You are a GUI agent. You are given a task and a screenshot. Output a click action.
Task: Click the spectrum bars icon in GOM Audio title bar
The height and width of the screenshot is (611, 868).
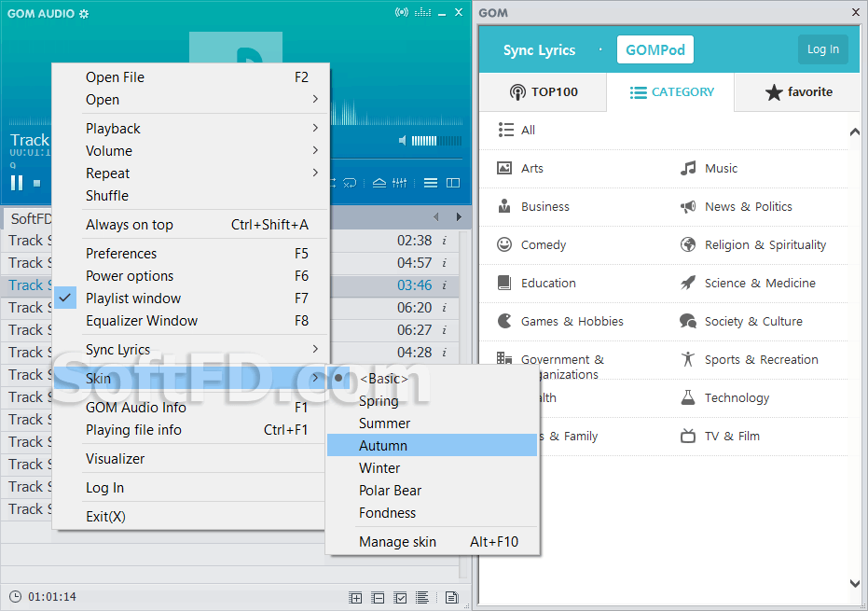[x=422, y=12]
